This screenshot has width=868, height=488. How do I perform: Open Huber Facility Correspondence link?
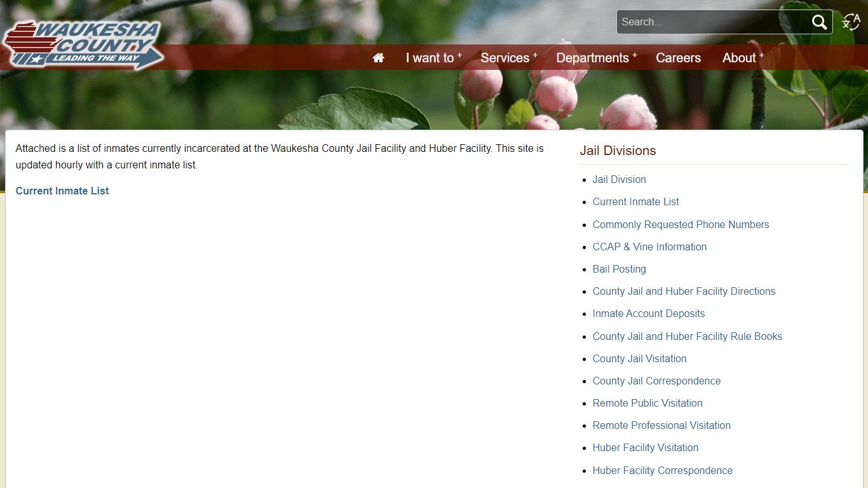tap(662, 470)
